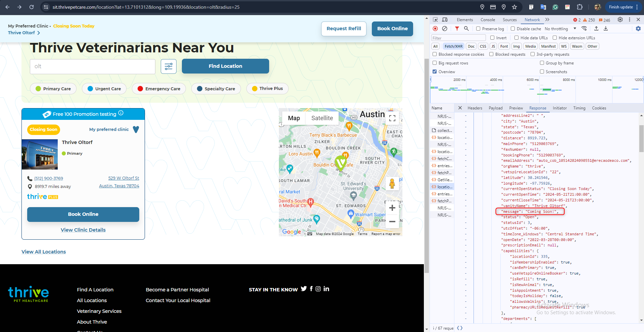Select DevTools inspect element icon

pos(435,20)
